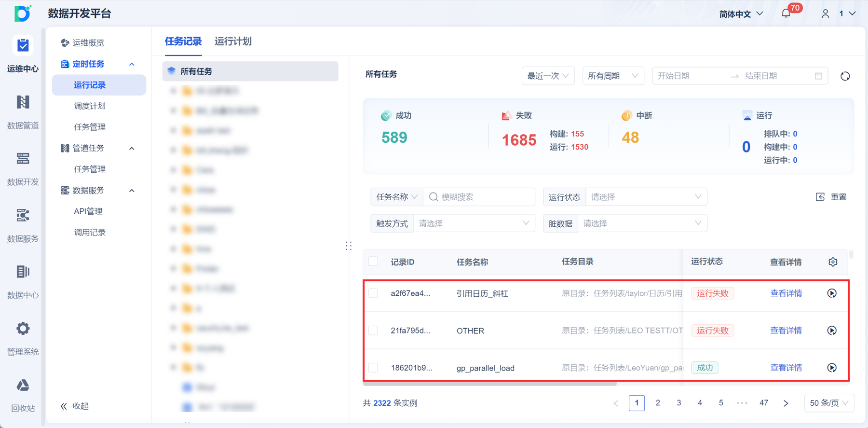Collapse the 定时任务 menu section
Screen dimensions: 868x428
(132, 64)
